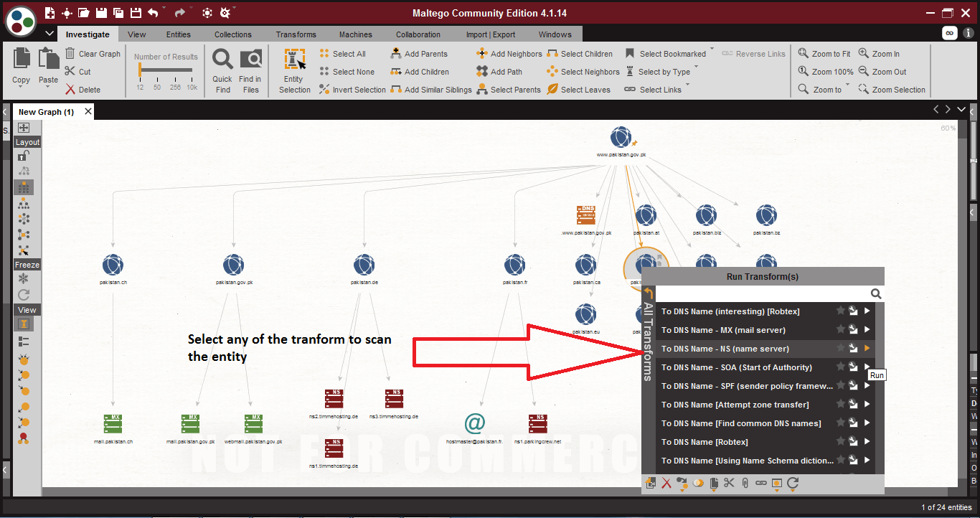Star the To DNS Name - SPF transform
This screenshot has height=518, width=980.
[840, 386]
